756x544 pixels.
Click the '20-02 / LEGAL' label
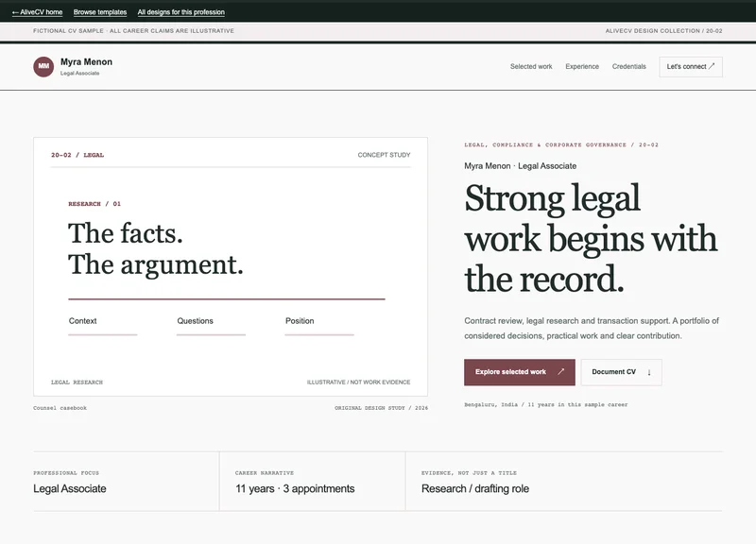(77, 155)
